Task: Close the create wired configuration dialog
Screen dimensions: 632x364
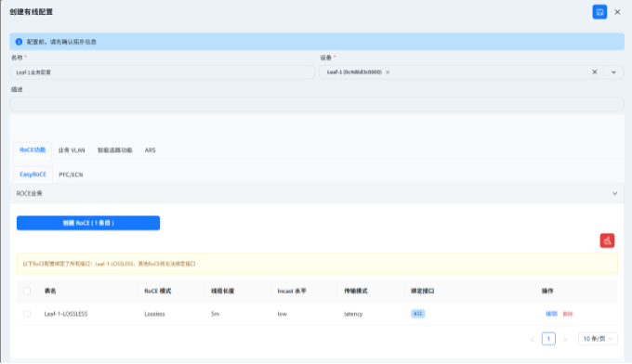Action: click(x=617, y=12)
